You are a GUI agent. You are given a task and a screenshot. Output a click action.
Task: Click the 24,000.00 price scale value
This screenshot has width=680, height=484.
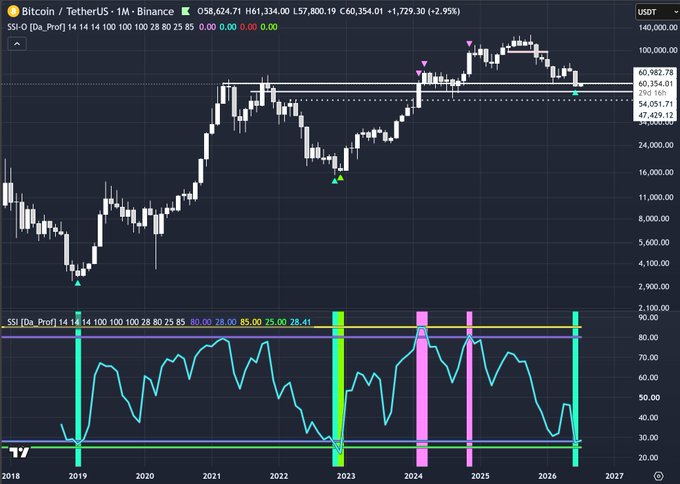click(656, 145)
